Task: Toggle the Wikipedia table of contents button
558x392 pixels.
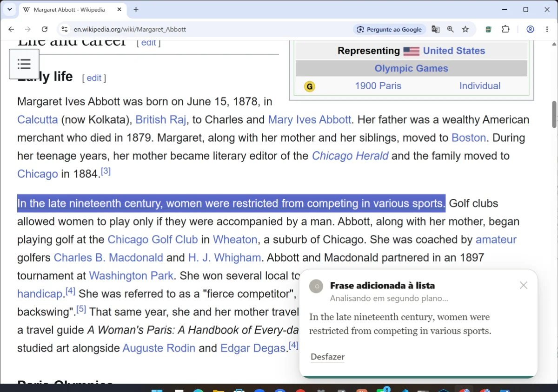Action: (24, 64)
